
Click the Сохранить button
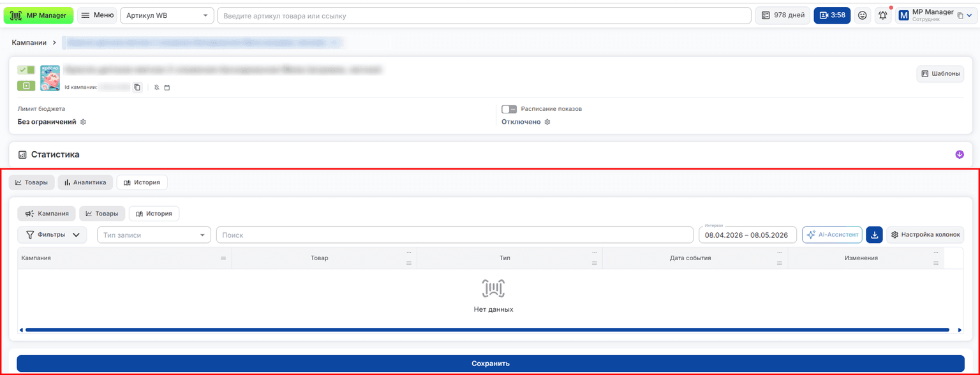coord(490,364)
